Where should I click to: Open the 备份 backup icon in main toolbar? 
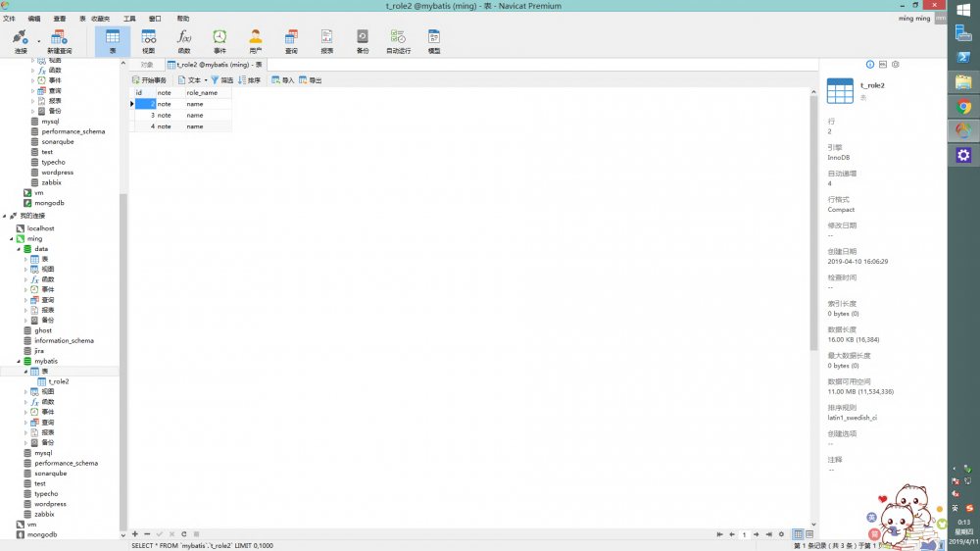[363, 41]
